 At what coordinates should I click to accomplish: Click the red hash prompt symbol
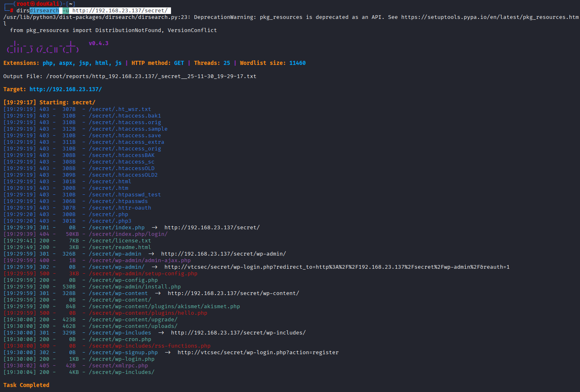tap(12, 11)
